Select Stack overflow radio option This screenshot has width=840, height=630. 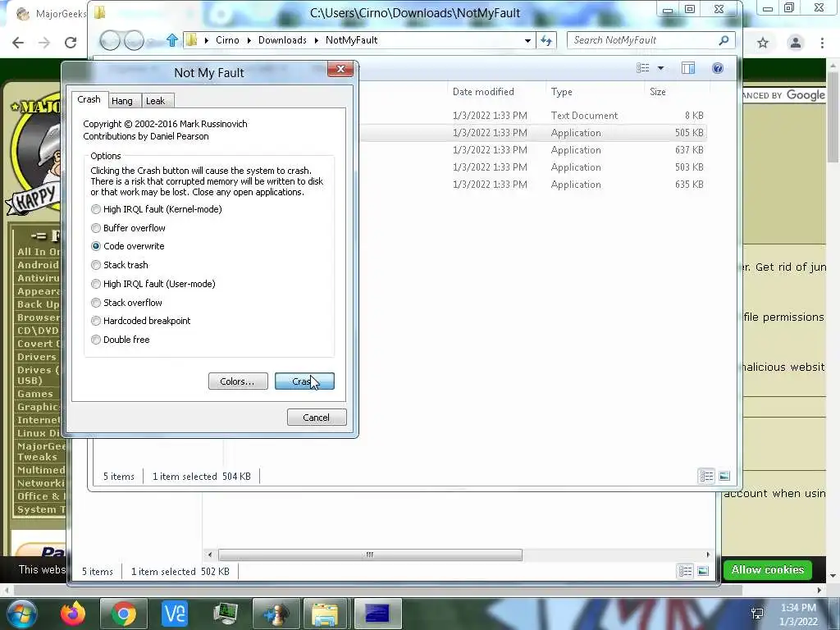127,303
